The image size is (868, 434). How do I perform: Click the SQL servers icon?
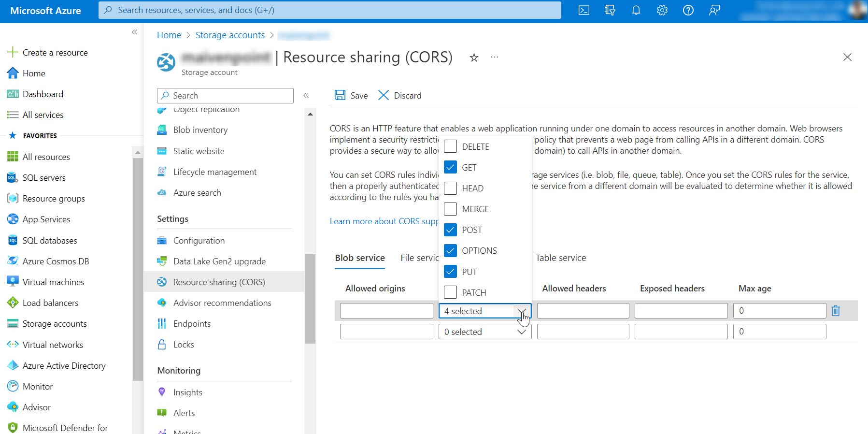point(13,177)
